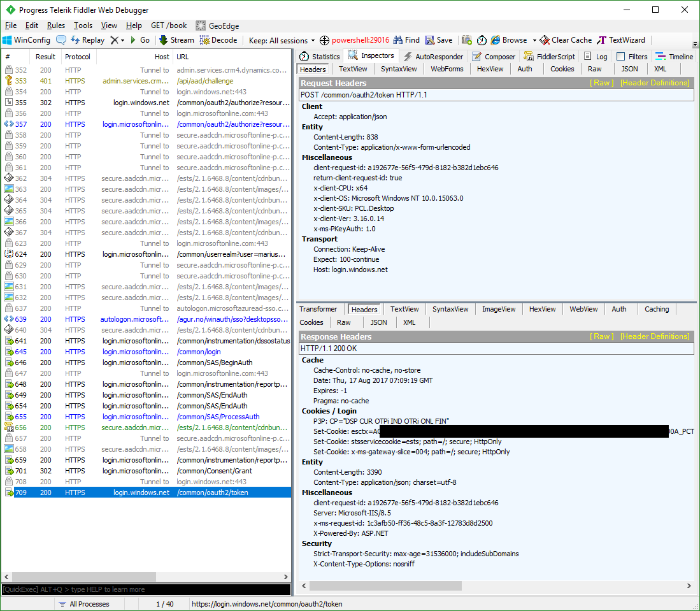Open the Timeline tab
The image size is (700, 611).
click(674, 56)
